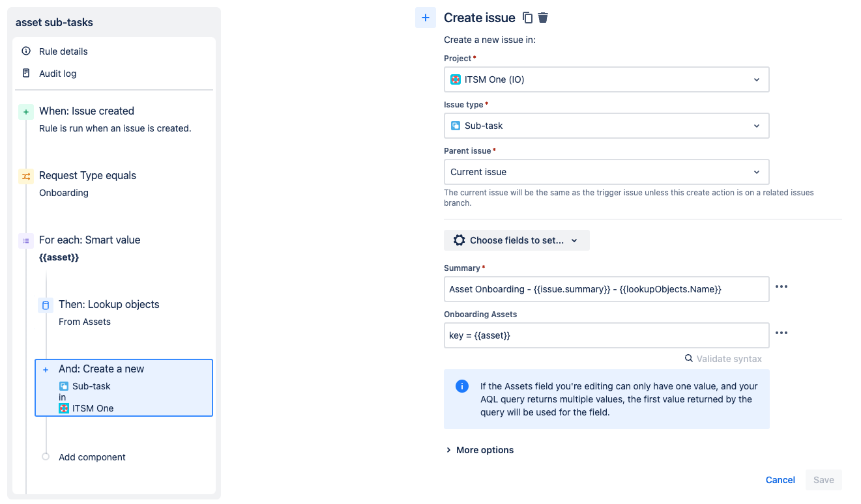861x504 pixels.
Task: Click into the Onboarding Assets AQL field
Action: point(607,335)
